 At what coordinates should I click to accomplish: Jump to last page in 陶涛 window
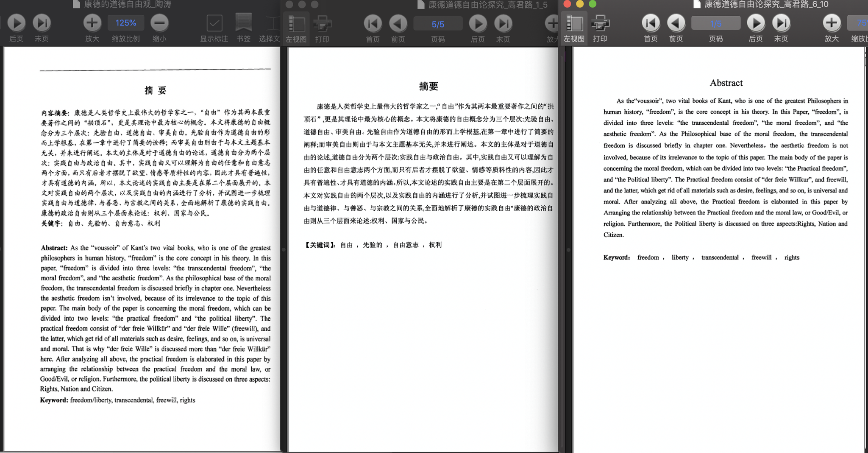point(42,23)
